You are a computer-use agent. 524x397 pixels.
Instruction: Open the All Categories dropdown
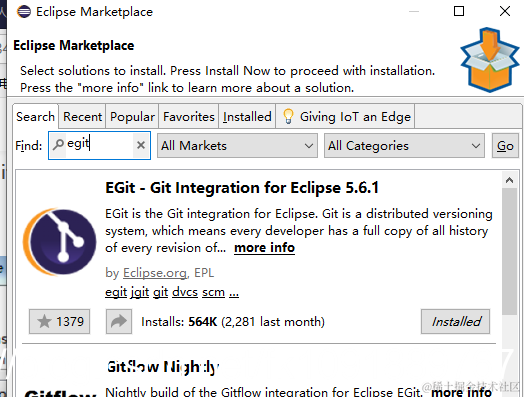point(404,146)
